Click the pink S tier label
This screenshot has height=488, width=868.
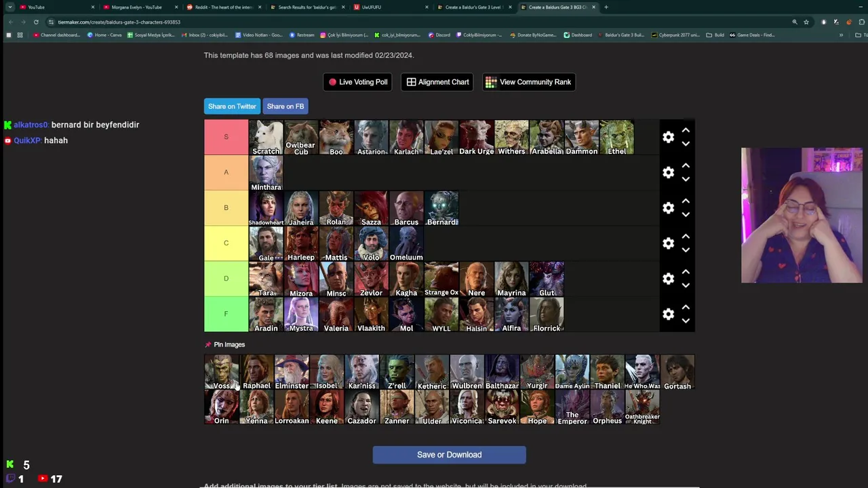click(226, 137)
